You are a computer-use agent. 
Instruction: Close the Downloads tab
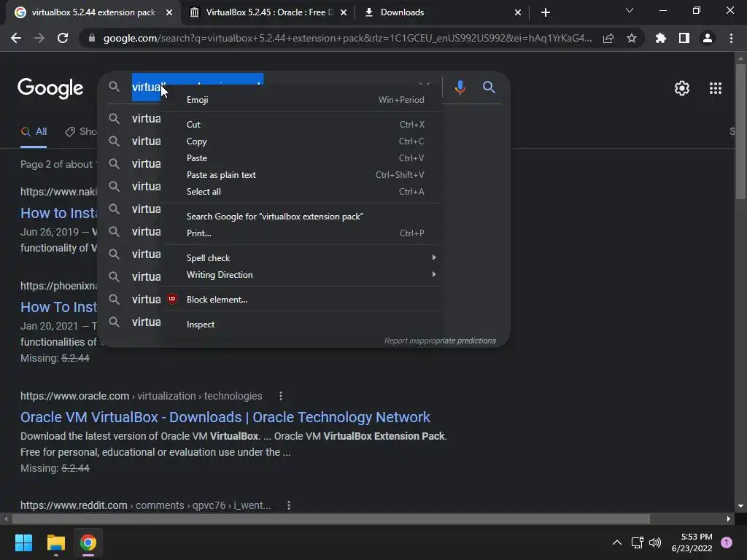pyautogui.click(x=518, y=12)
